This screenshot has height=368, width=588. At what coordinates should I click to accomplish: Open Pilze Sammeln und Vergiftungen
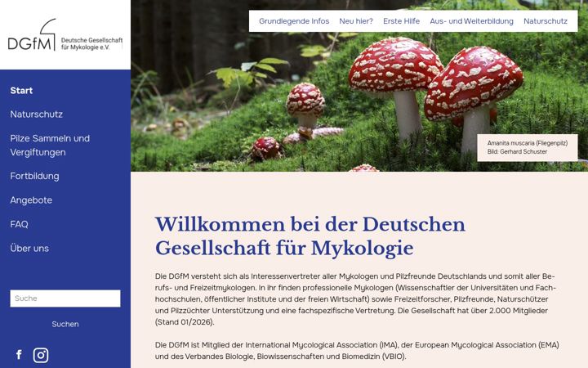coord(50,146)
